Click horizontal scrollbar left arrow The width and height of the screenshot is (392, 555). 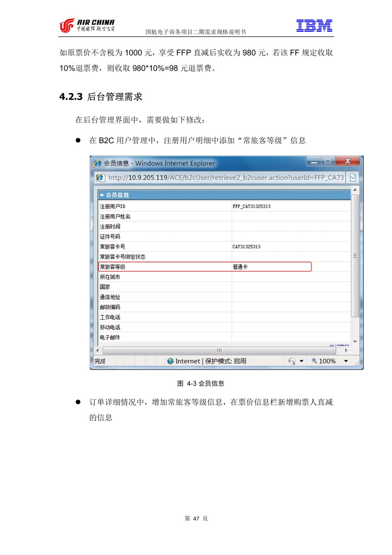click(x=98, y=350)
